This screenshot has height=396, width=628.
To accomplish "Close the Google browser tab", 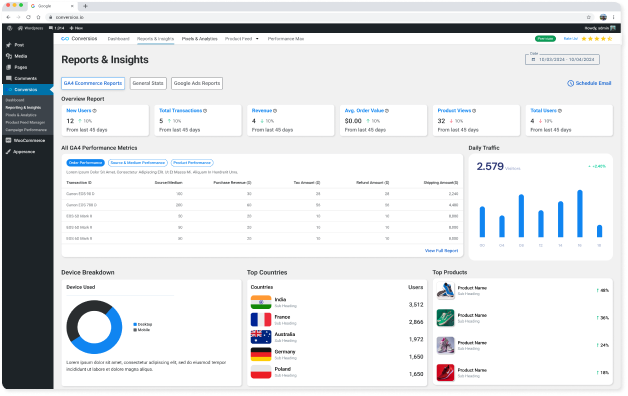I will pyautogui.click(x=72, y=6).
